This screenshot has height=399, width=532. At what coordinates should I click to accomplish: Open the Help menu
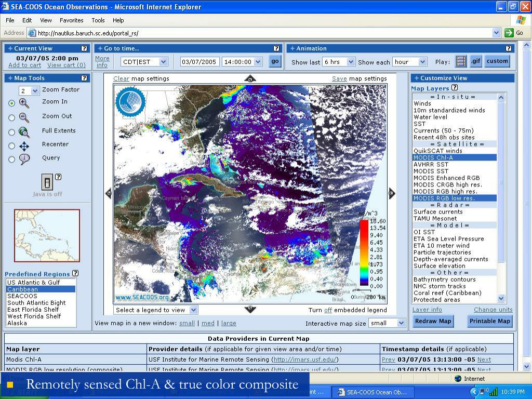[x=118, y=20]
